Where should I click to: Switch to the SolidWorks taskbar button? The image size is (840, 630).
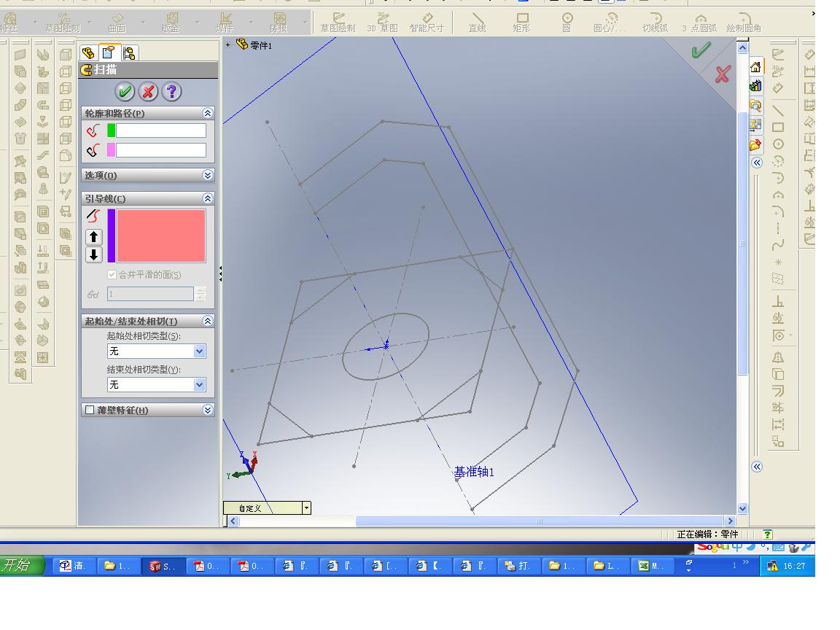163,566
